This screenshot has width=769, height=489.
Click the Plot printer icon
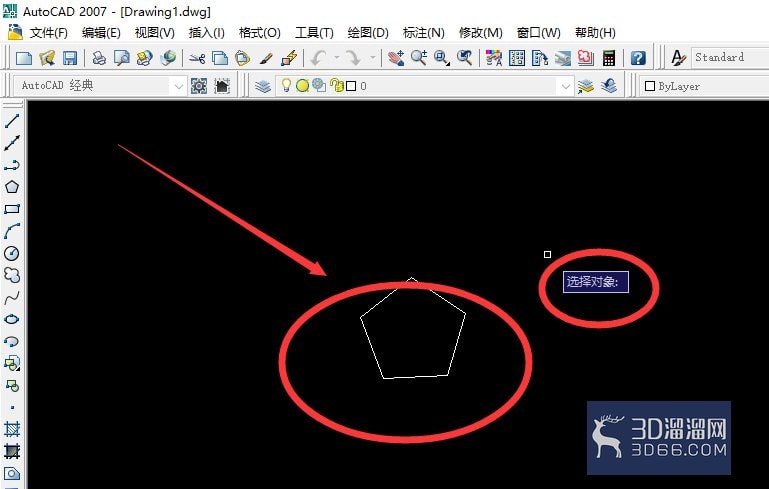99,58
